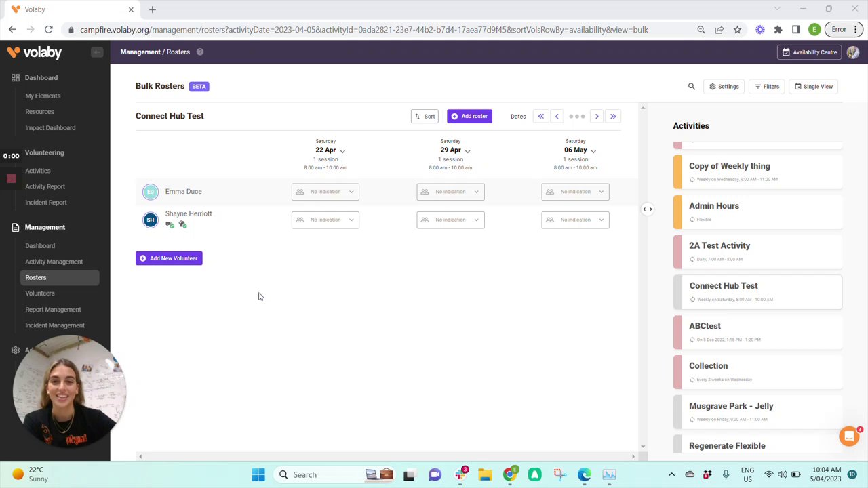Toggle the Activities panel collapse handle
This screenshot has width=868, height=488.
(x=648, y=209)
